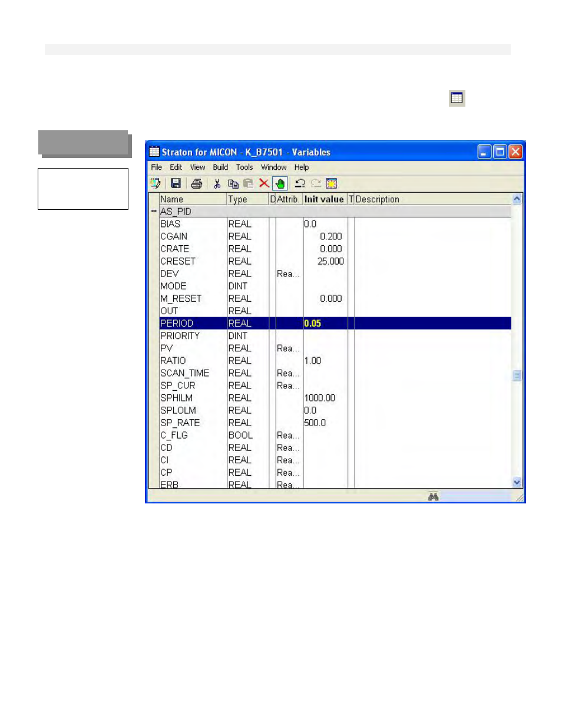Select the SP_CUR variable name
This screenshot has width=562, height=728.
[178, 385]
